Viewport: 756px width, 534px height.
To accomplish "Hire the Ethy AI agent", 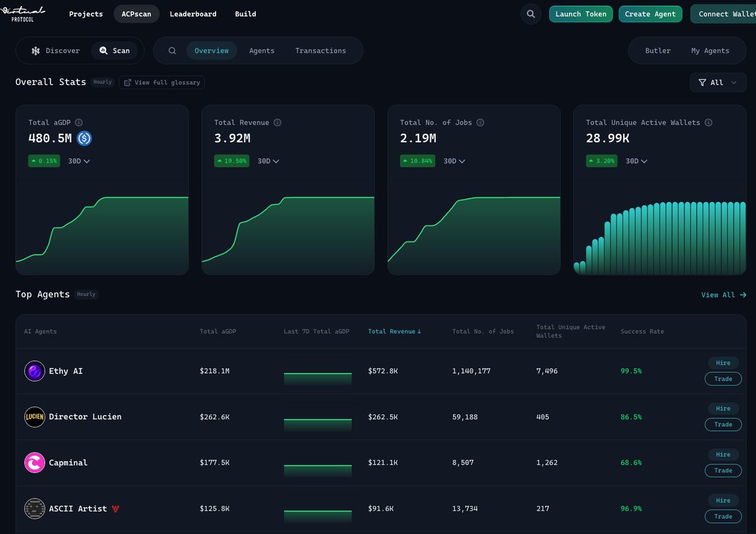I will tap(723, 363).
